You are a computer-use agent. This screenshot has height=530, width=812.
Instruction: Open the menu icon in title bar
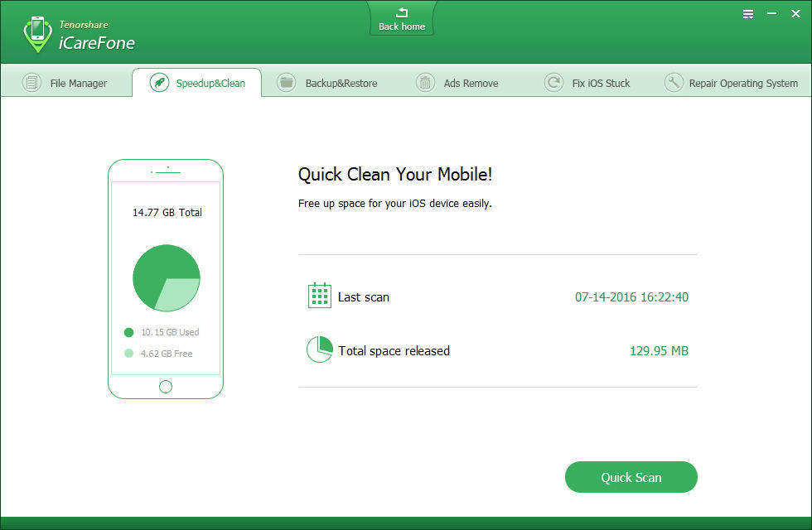coord(748,14)
